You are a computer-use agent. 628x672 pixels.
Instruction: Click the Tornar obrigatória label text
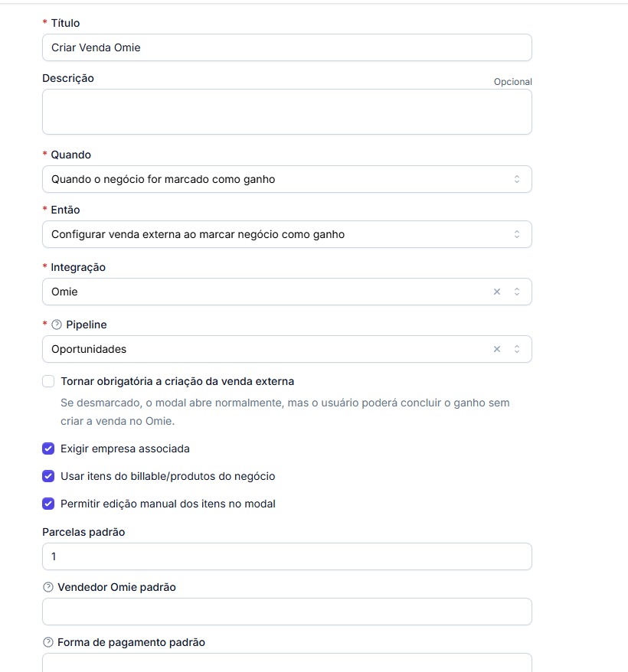[x=177, y=381]
